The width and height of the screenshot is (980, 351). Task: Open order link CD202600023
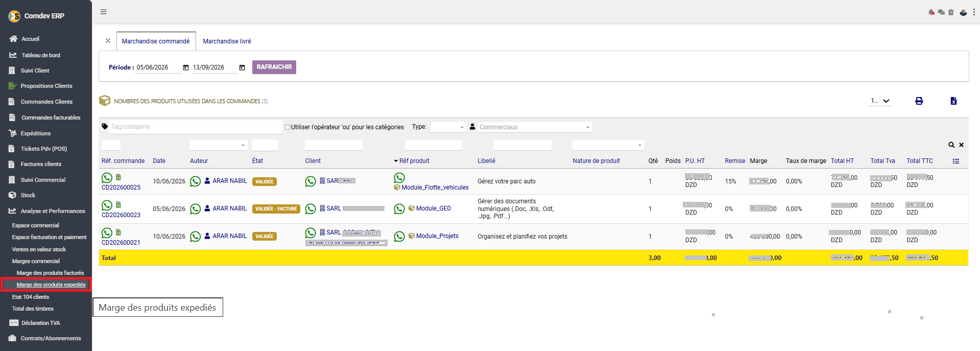[x=121, y=215]
